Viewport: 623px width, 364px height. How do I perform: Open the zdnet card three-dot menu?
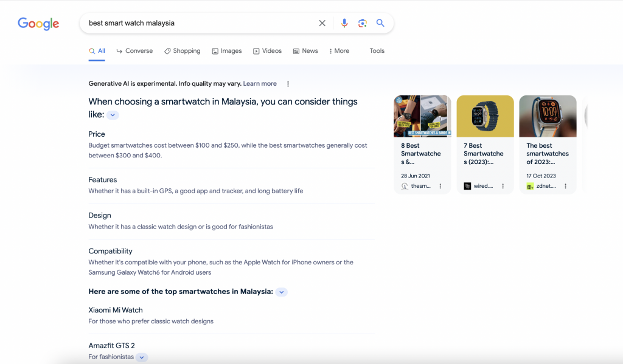(565, 186)
